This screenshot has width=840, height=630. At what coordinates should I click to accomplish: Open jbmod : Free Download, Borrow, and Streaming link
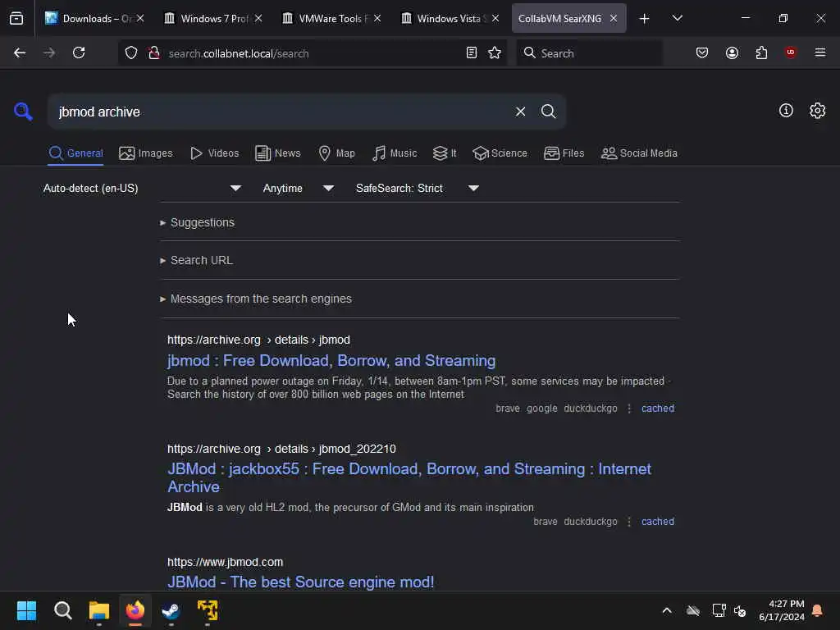[331, 361]
